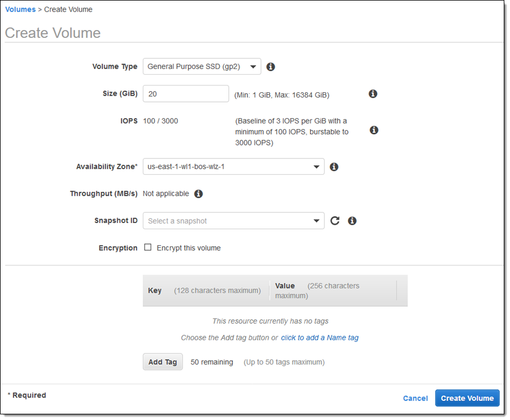Click info icon next to Volume Type

(271, 67)
